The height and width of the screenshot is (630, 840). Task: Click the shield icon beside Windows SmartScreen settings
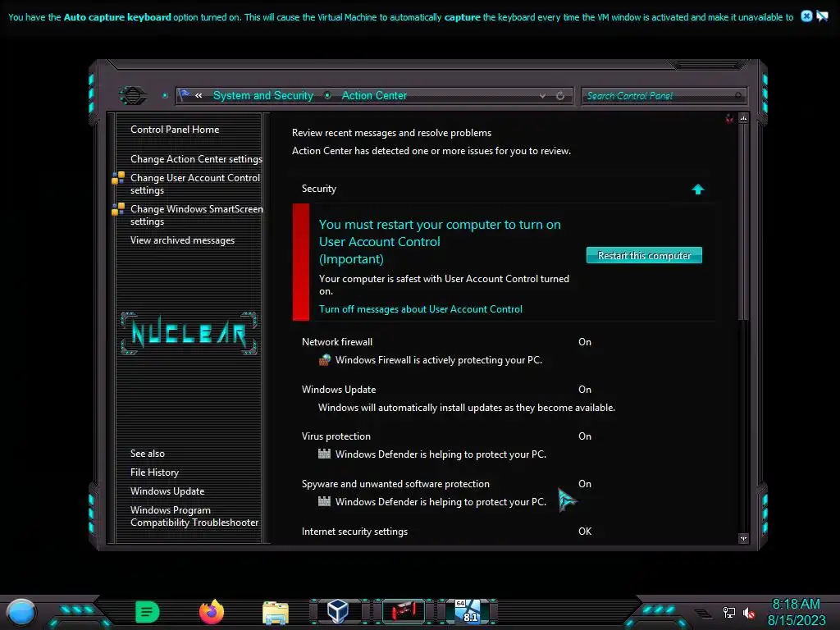click(118, 209)
